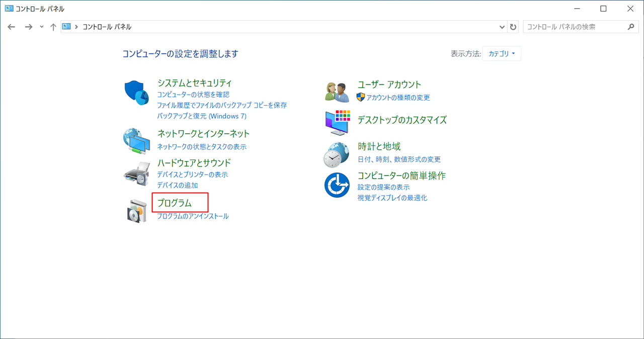Open プログラムのアンインストール link
The image size is (644, 339).
[193, 216]
